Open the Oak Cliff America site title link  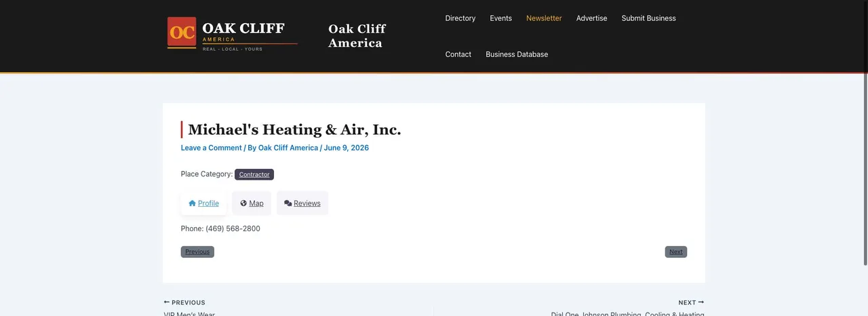coord(357,36)
